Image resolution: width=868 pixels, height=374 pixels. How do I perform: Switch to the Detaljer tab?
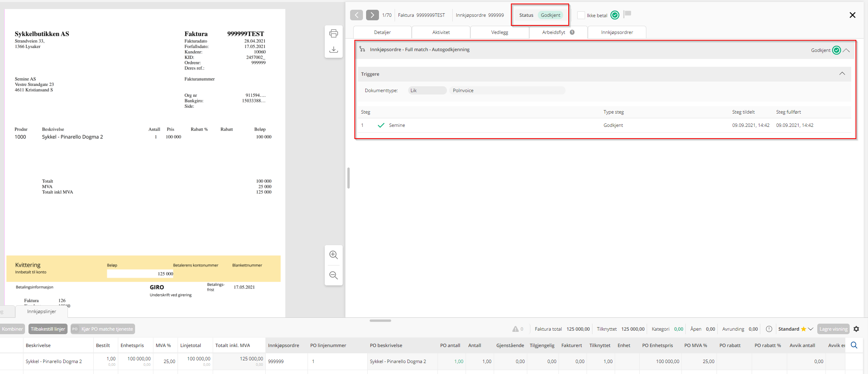tap(382, 32)
